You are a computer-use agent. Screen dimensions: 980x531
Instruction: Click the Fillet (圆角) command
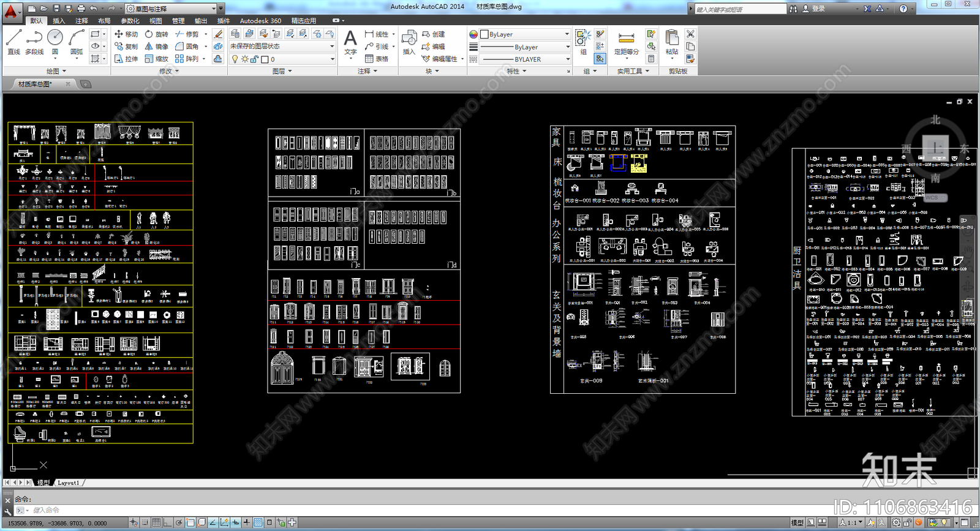(186, 47)
